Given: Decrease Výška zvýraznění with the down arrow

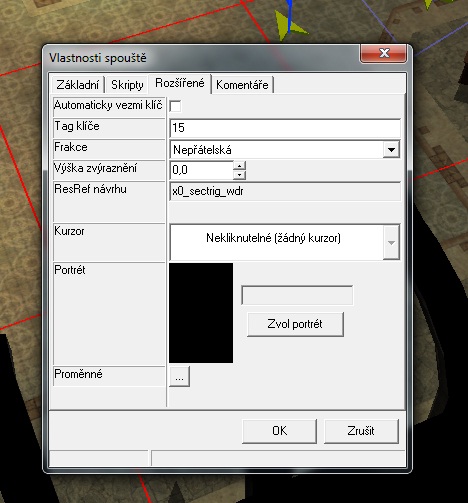Looking at the screenshot, I should coord(239,174).
